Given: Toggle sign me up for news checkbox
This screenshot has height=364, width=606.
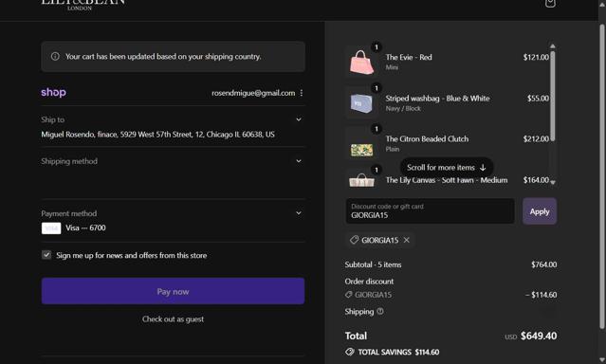Looking at the screenshot, I should (x=46, y=255).
